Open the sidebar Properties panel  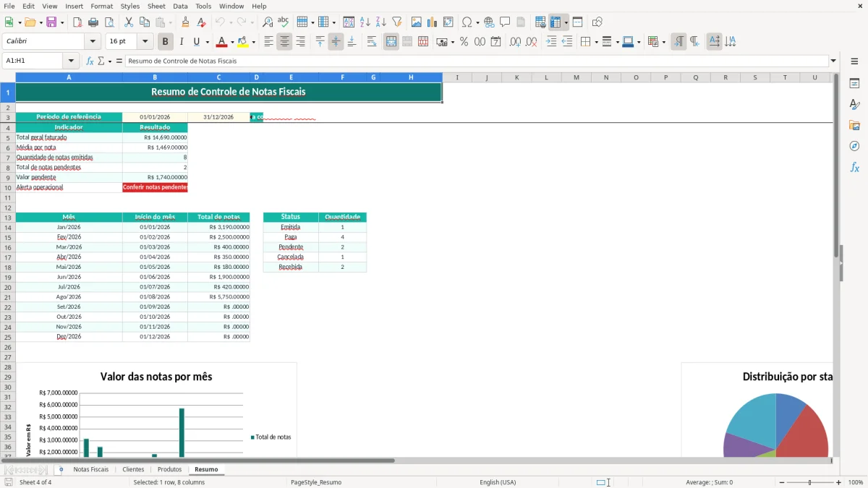point(854,83)
